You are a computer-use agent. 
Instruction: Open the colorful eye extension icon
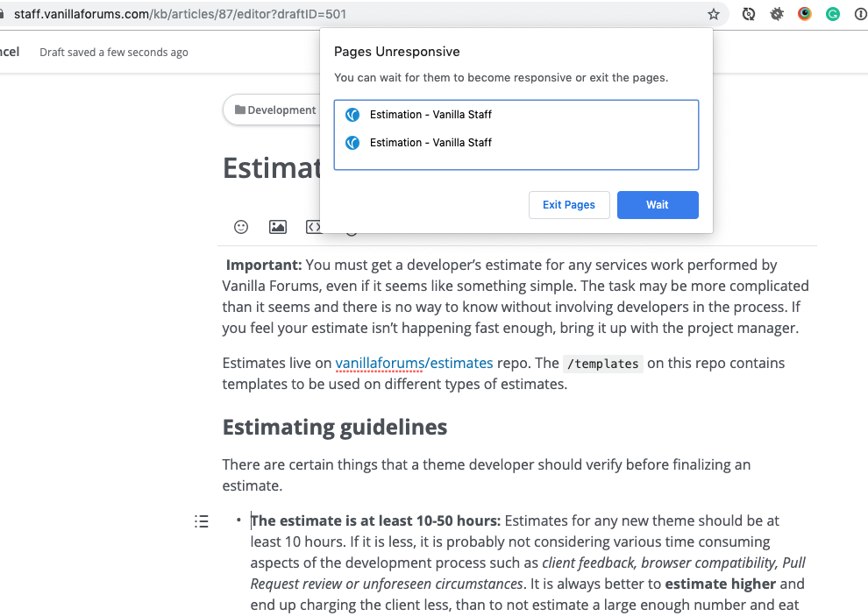805,14
